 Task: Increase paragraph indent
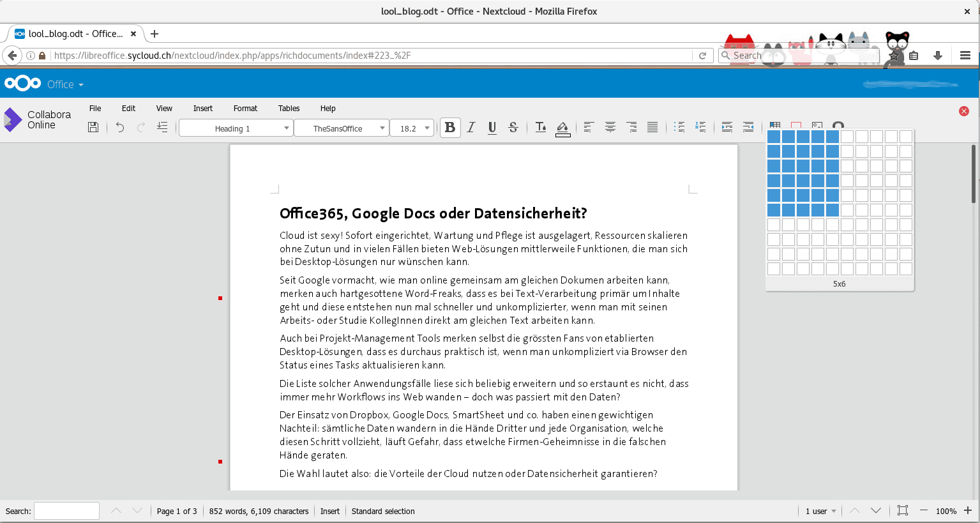click(x=727, y=128)
